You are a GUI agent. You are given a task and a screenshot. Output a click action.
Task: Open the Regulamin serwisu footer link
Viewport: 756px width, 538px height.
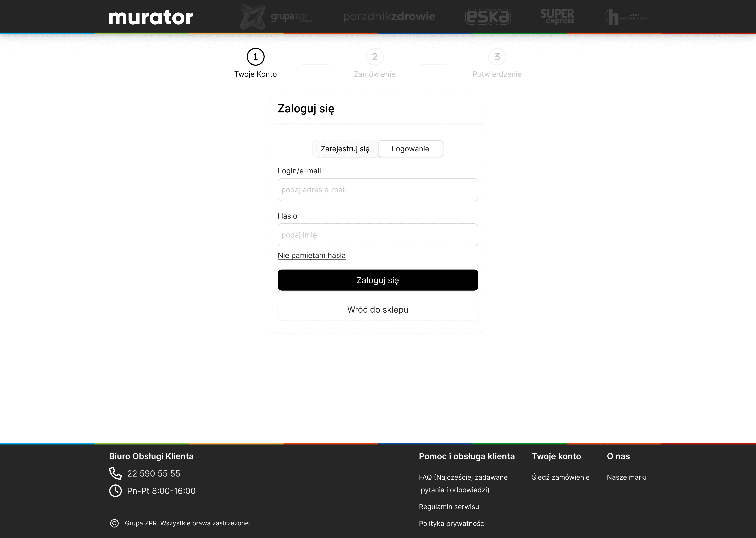pos(449,506)
